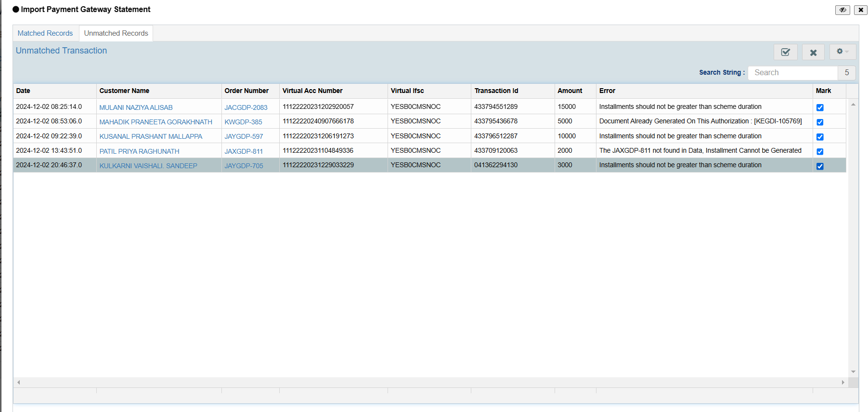Sort by Order Number column header

(x=250, y=91)
